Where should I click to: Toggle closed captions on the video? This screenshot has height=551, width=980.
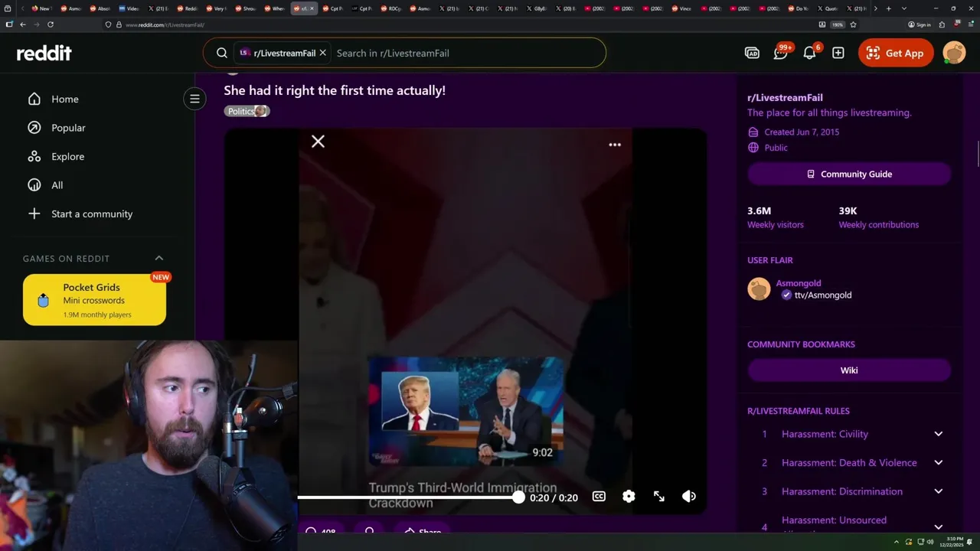(x=599, y=497)
